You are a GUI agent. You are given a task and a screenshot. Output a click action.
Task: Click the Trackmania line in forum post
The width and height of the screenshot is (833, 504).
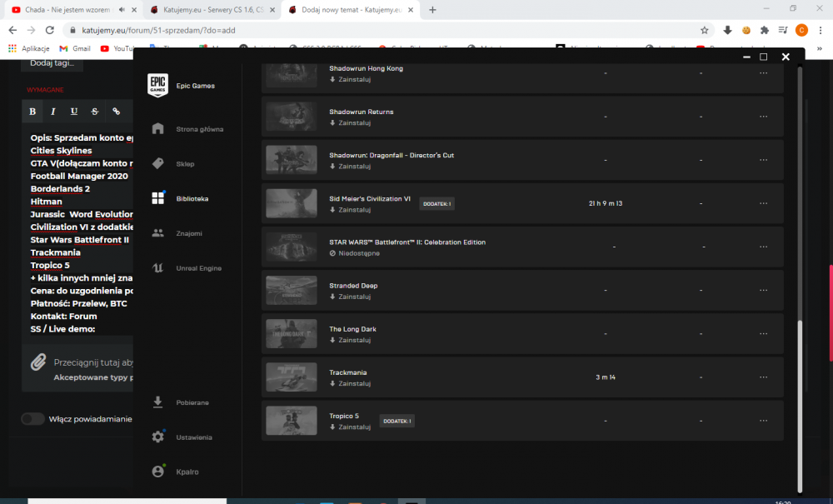[x=55, y=252]
